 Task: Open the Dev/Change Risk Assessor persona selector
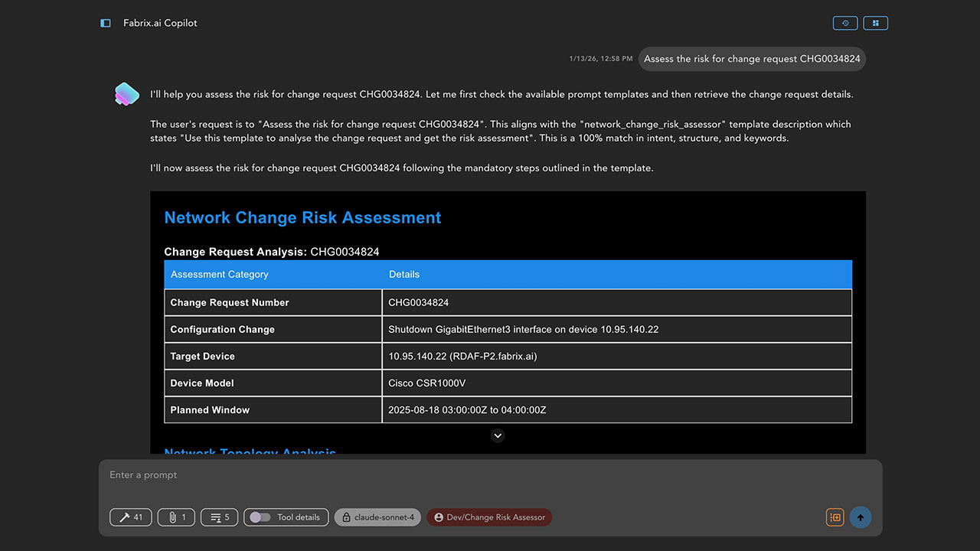[x=489, y=517]
